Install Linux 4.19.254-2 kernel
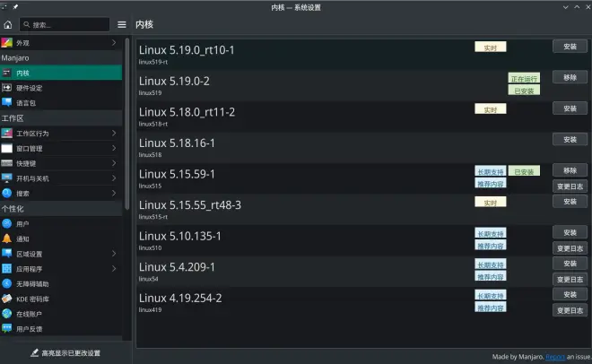This screenshot has width=592, height=364. tap(570, 295)
